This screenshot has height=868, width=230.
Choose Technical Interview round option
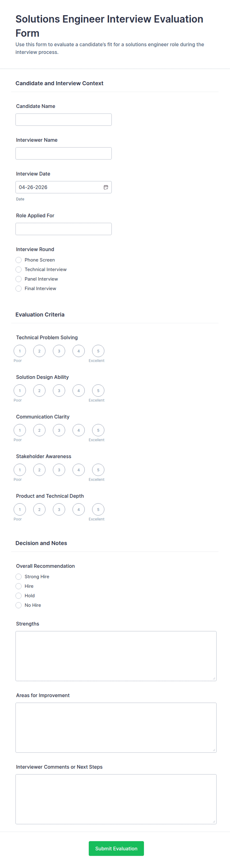[19, 269]
